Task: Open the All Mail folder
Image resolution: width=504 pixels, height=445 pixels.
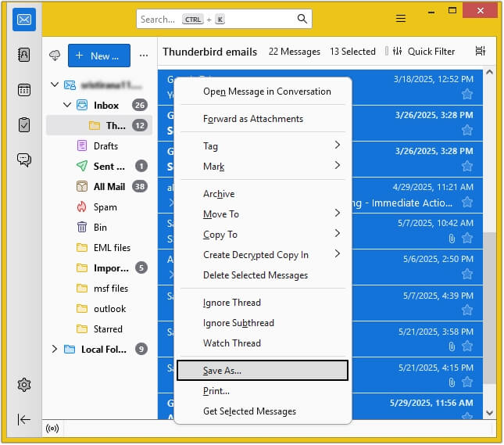Action: click(x=99, y=187)
